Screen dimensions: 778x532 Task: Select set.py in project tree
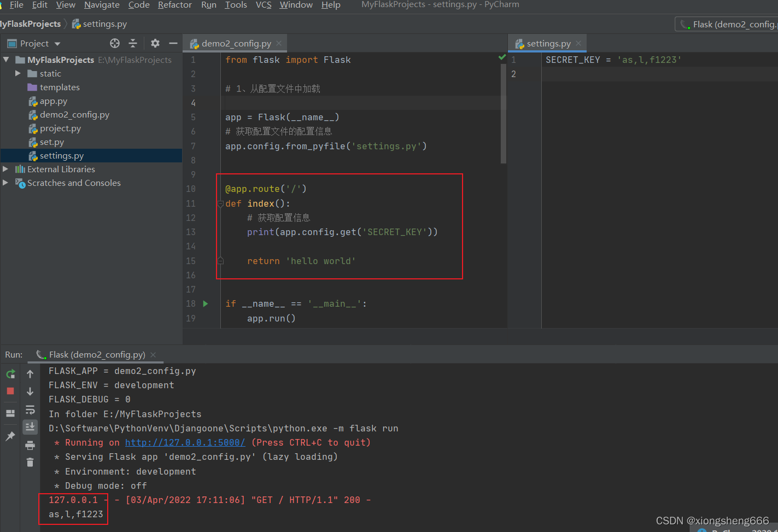pos(52,142)
